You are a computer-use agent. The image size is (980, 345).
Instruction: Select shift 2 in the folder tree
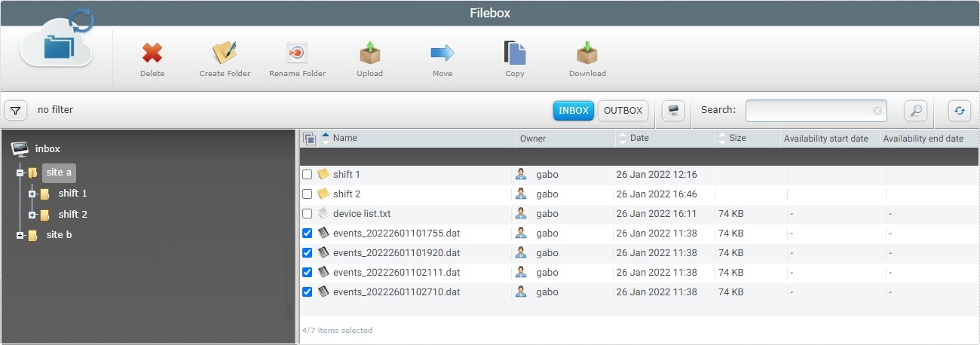(x=73, y=215)
